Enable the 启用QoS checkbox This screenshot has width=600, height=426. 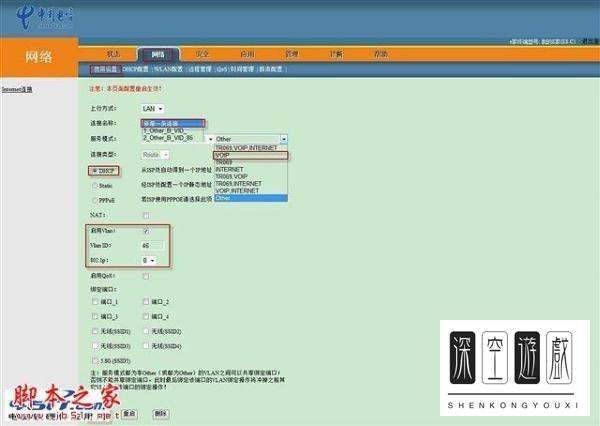tap(146, 276)
